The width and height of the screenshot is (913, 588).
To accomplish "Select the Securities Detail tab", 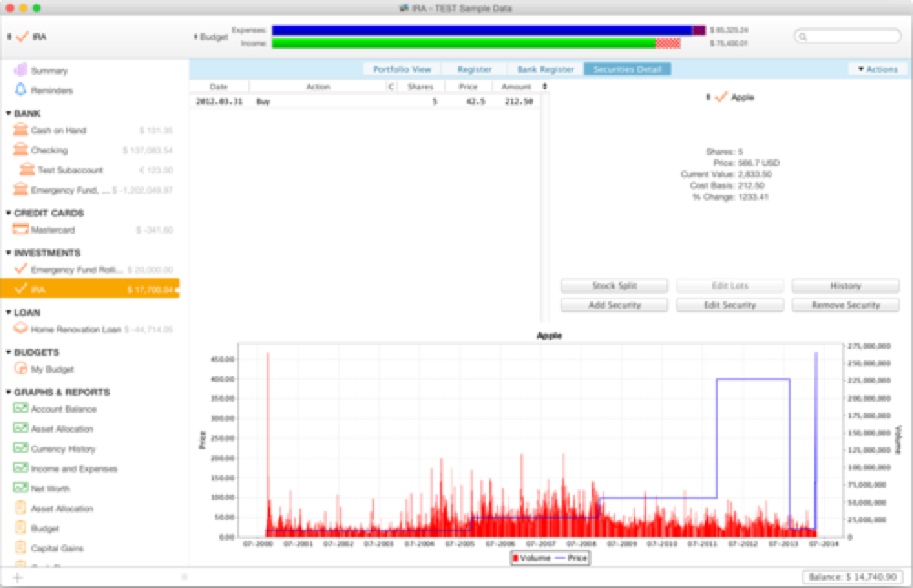I will [x=628, y=69].
